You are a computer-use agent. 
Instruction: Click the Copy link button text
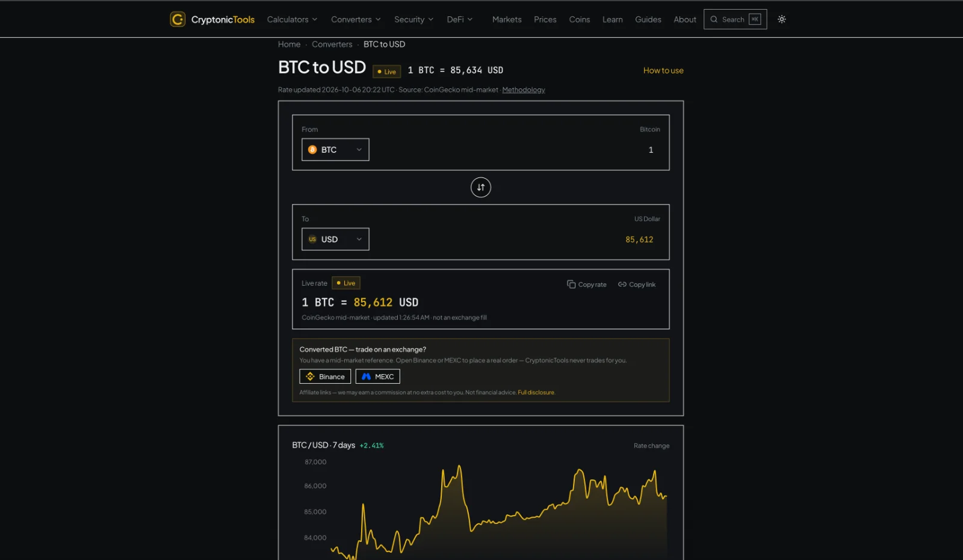click(x=642, y=285)
